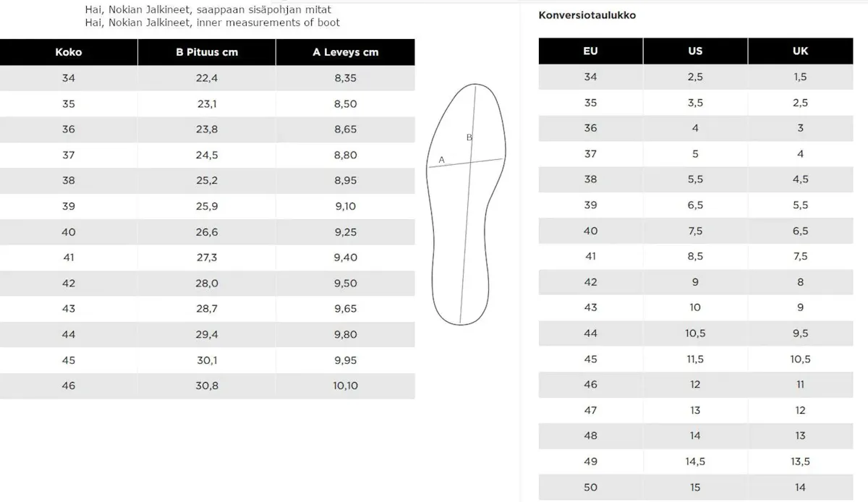Viewport: 868px width, 502px height.
Task: Click width value 10,10 for size 46
Action: (x=346, y=386)
